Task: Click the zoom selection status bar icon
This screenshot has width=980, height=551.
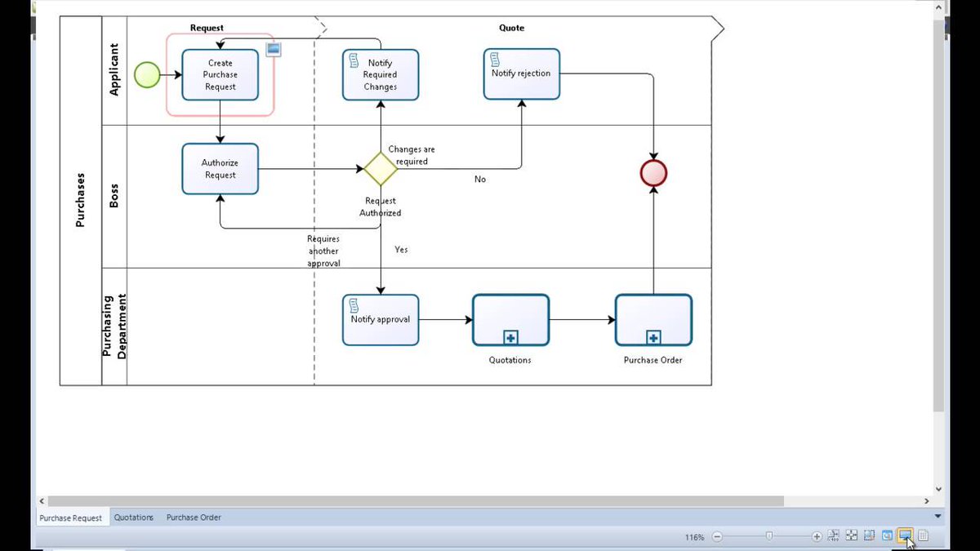Action: [870, 535]
